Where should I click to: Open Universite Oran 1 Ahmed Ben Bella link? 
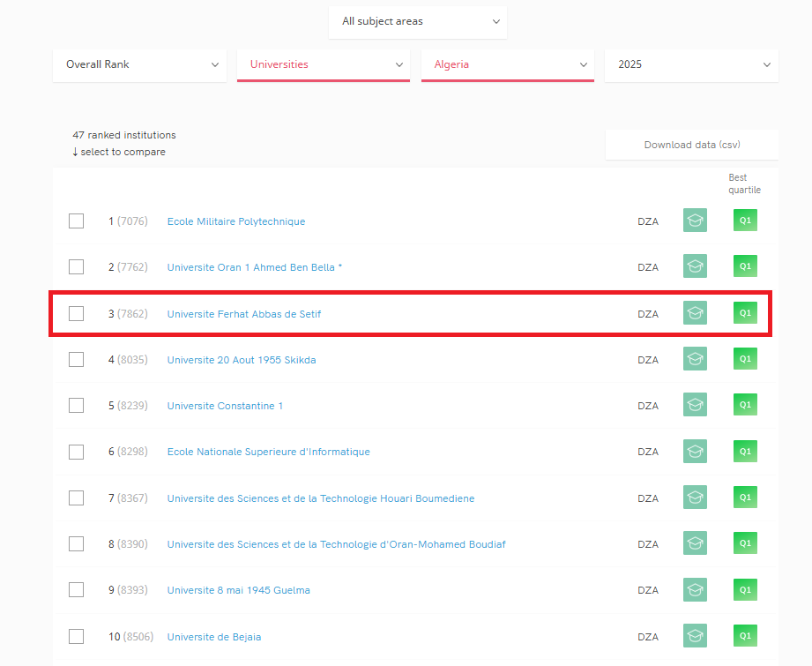[x=254, y=267]
